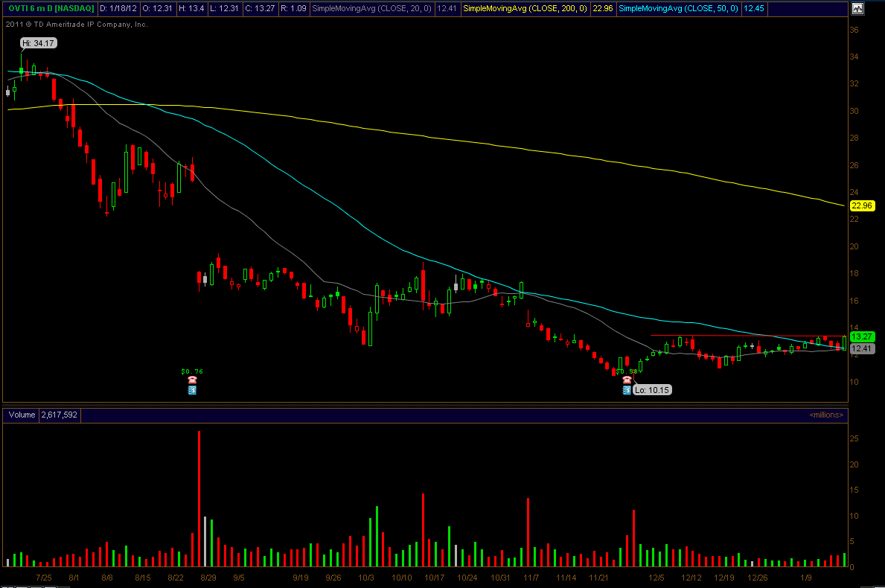The height and width of the screenshot is (588, 885).
Task: Click the 1/9 date on the time axis
Action: 807,578
